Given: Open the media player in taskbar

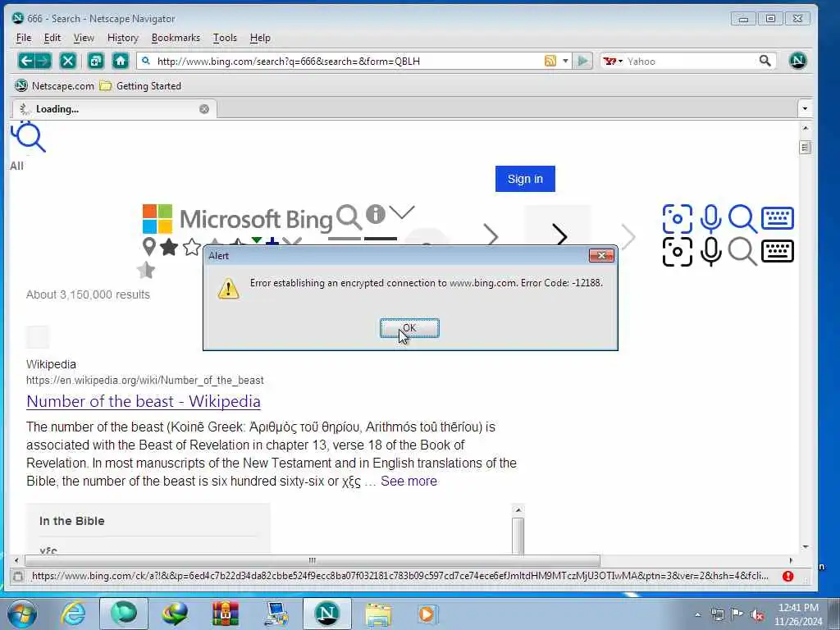Looking at the screenshot, I should [x=427, y=614].
